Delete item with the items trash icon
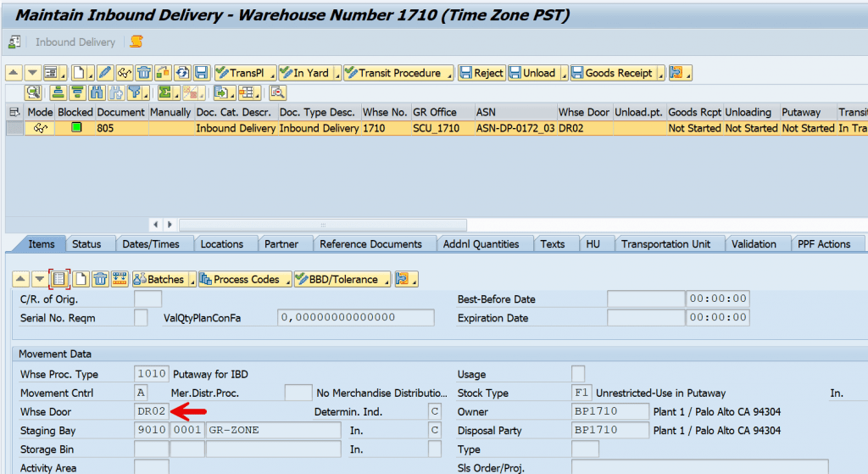 [100, 279]
